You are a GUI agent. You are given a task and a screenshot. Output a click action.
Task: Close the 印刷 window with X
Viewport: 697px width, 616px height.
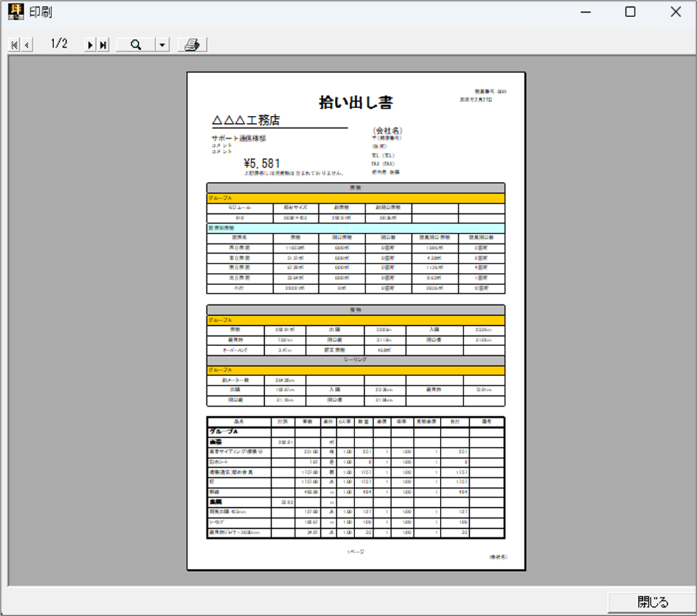pos(675,12)
